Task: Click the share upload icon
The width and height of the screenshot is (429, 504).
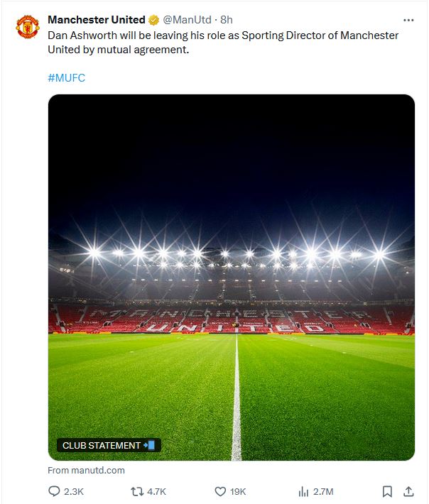Action: click(408, 491)
